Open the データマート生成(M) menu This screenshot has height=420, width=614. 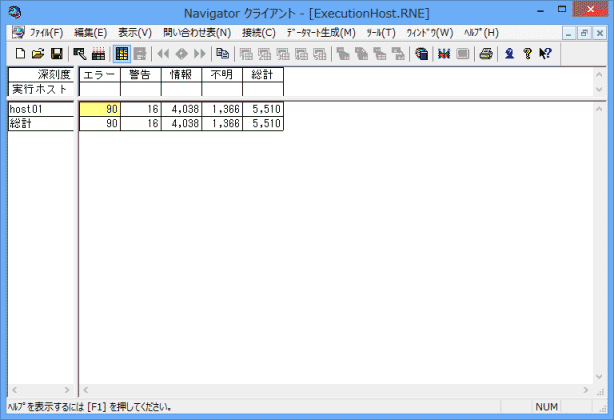(320, 33)
